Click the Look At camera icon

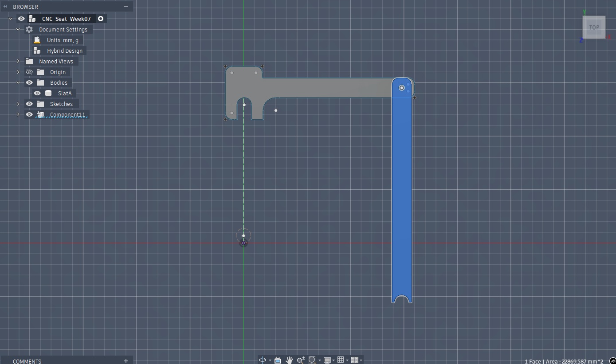(278, 360)
